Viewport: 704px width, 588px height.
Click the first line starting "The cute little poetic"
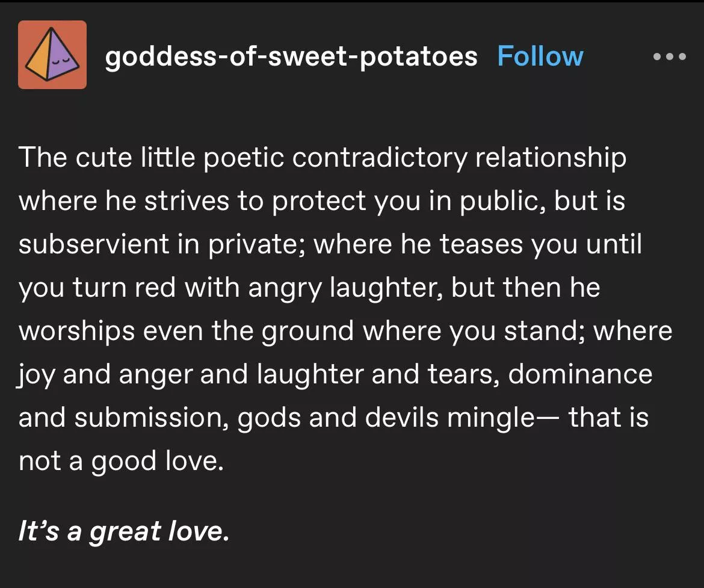pyautogui.click(x=323, y=158)
